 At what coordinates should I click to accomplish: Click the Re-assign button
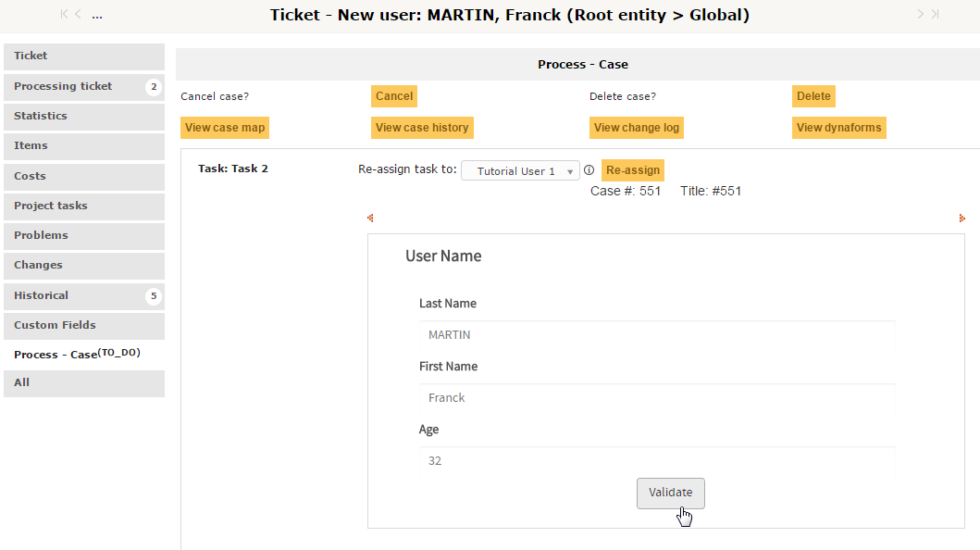(x=633, y=170)
